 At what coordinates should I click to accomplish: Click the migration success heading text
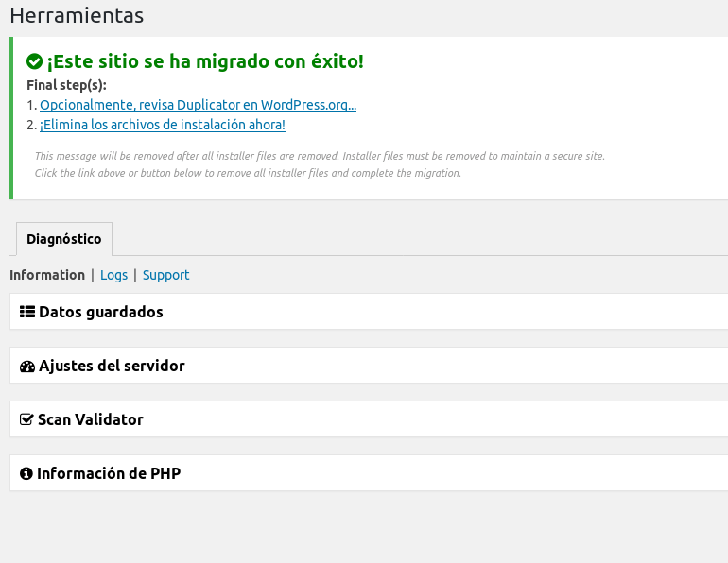click(205, 61)
